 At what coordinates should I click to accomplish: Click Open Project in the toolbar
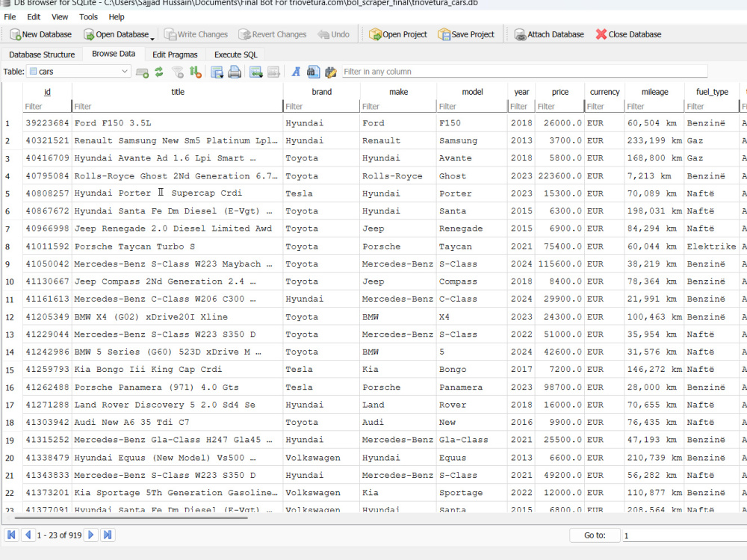(398, 34)
